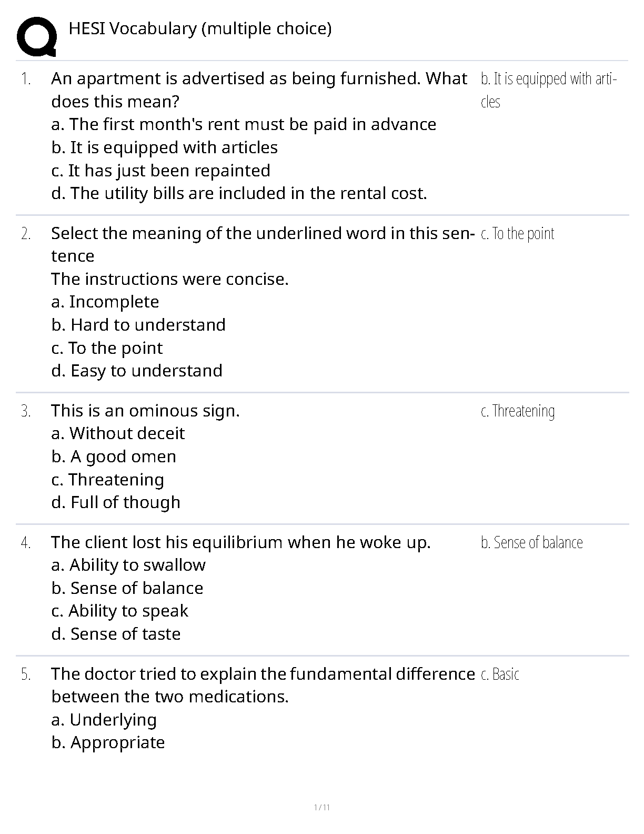
Task: Select option 'b. It is equipped with articles'
Action: click(164, 147)
